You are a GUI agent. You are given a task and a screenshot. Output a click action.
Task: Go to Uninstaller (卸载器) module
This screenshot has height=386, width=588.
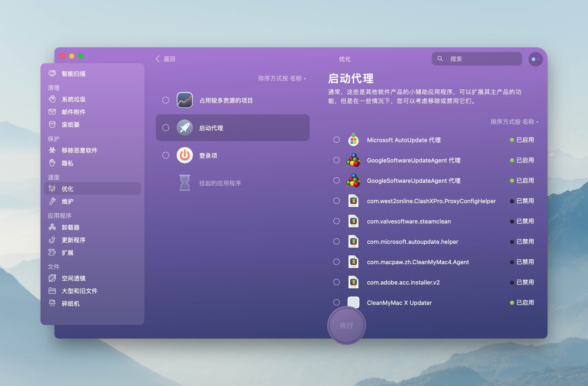coord(70,227)
